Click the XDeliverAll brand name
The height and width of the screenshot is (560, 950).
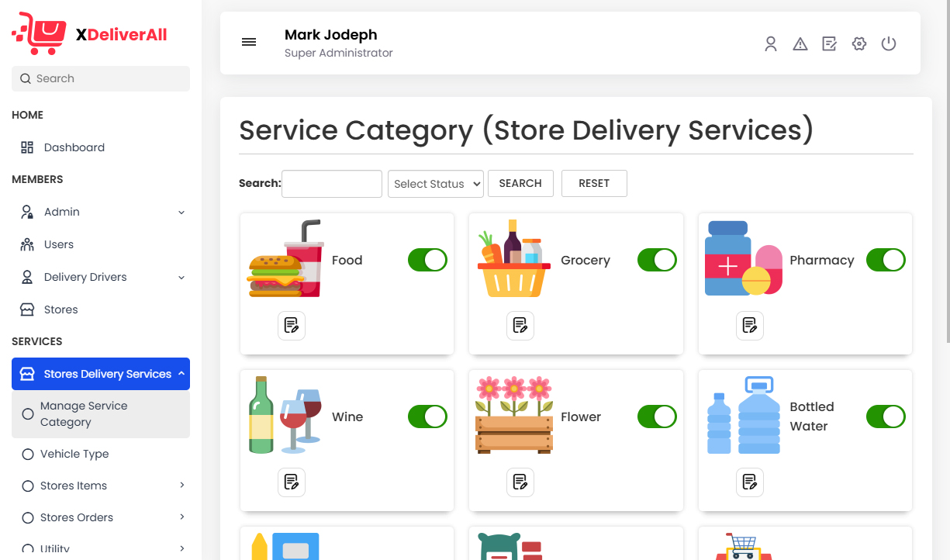[122, 34]
